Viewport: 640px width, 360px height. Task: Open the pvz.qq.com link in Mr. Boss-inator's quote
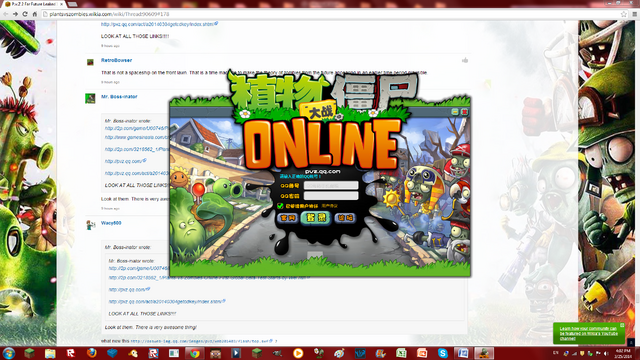125,161
